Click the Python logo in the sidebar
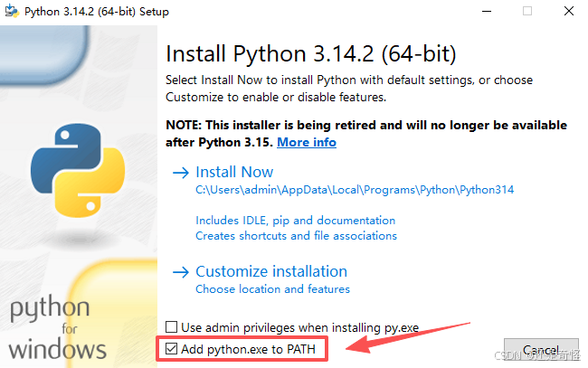 [x=78, y=171]
